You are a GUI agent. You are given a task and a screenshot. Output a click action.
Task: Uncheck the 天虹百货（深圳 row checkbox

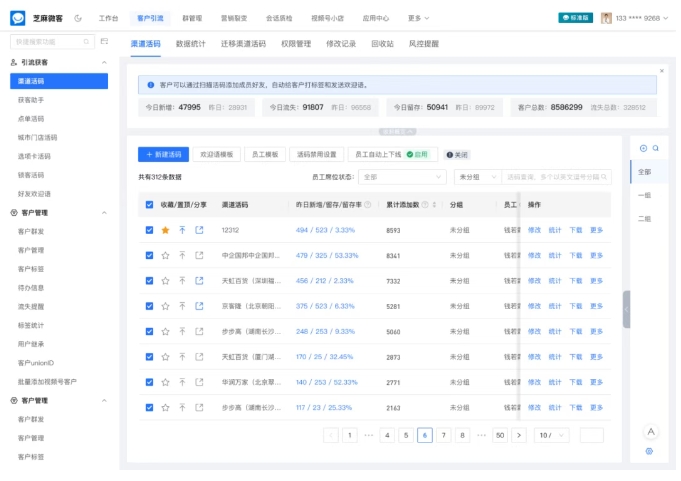149,281
